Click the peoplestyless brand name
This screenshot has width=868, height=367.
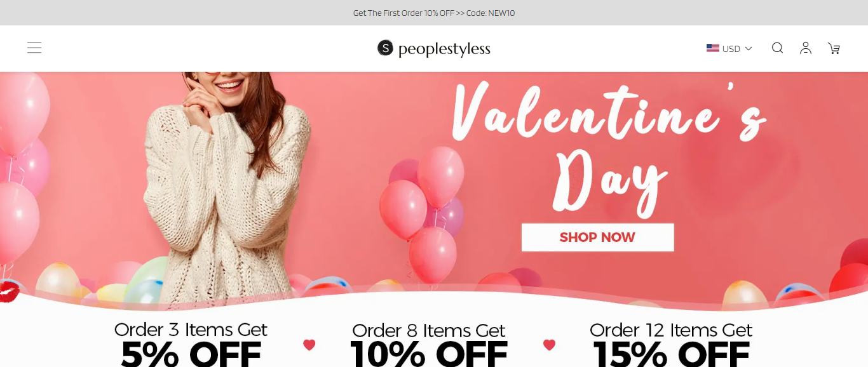coord(444,49)
